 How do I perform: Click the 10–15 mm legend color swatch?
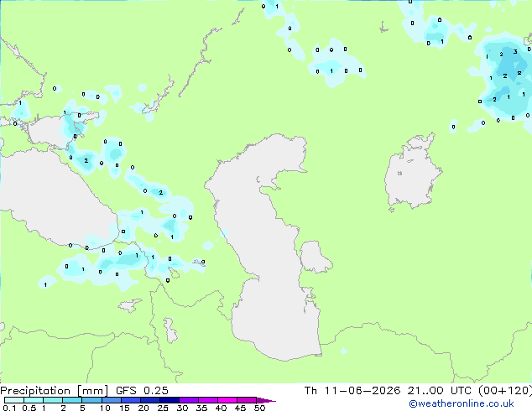click(111, 400)
